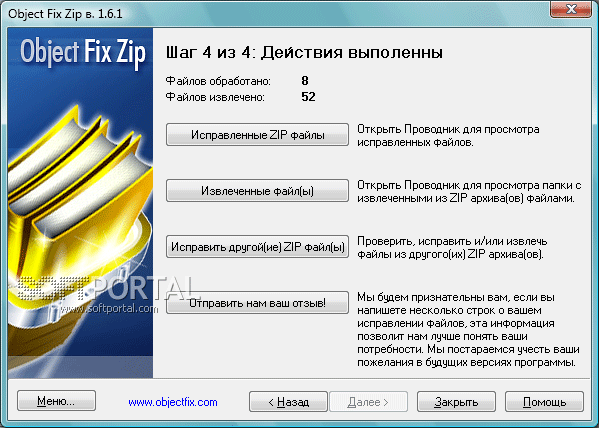The width and height of the screenshot is (599, 428).
Task: Click the Файлов извлечено count 52
Action: (x=308, y=97)
